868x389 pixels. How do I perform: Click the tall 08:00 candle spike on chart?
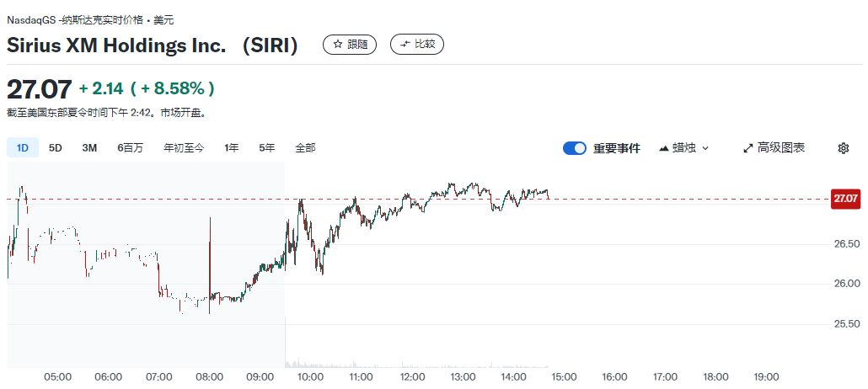210,265
